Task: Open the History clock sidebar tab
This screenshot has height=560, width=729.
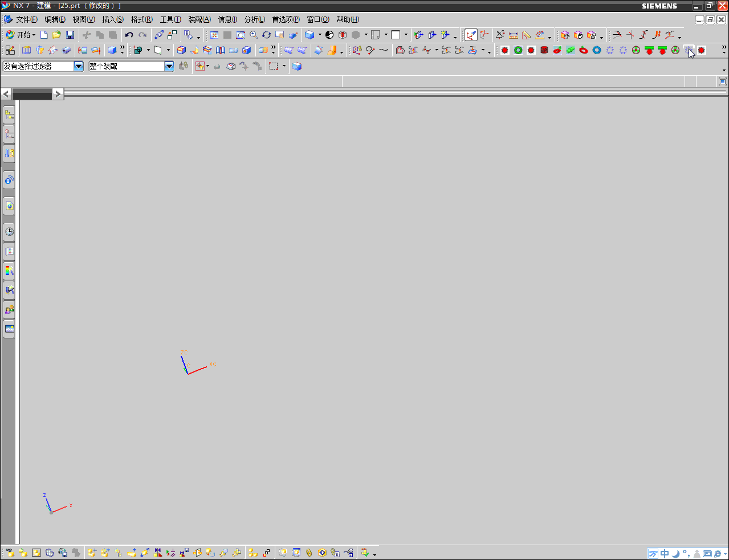Action: click(x=9, y=231)
